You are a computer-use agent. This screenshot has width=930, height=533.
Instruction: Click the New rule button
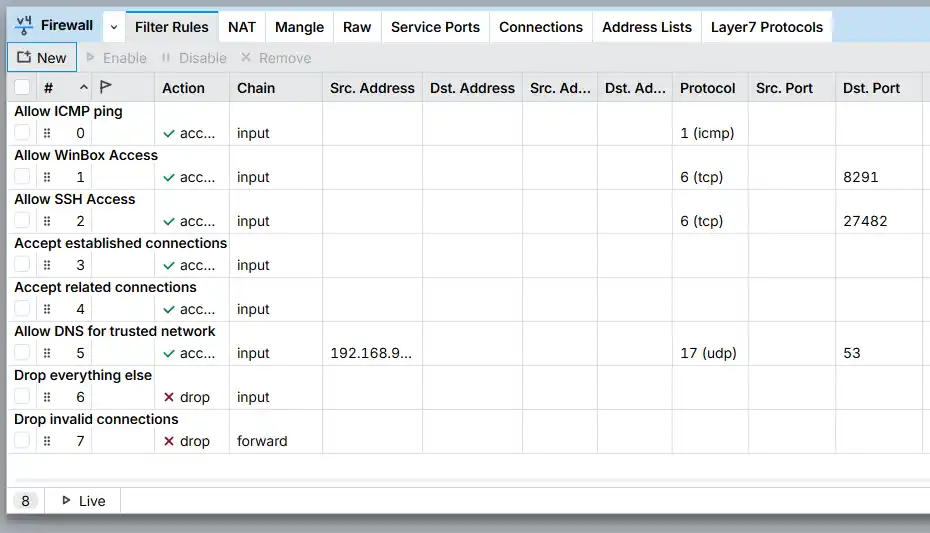[x=42, y=58]
